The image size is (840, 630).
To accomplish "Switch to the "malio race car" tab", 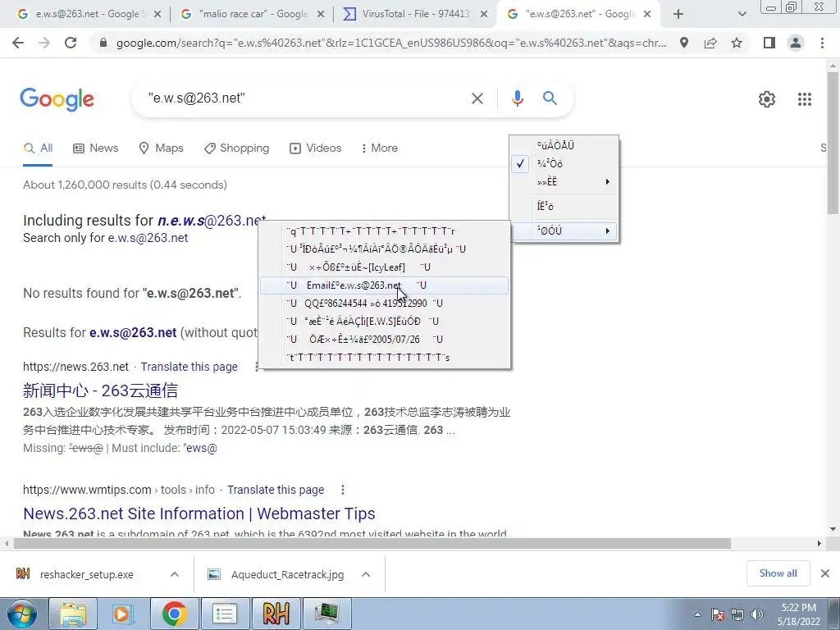I will (252, 15).
